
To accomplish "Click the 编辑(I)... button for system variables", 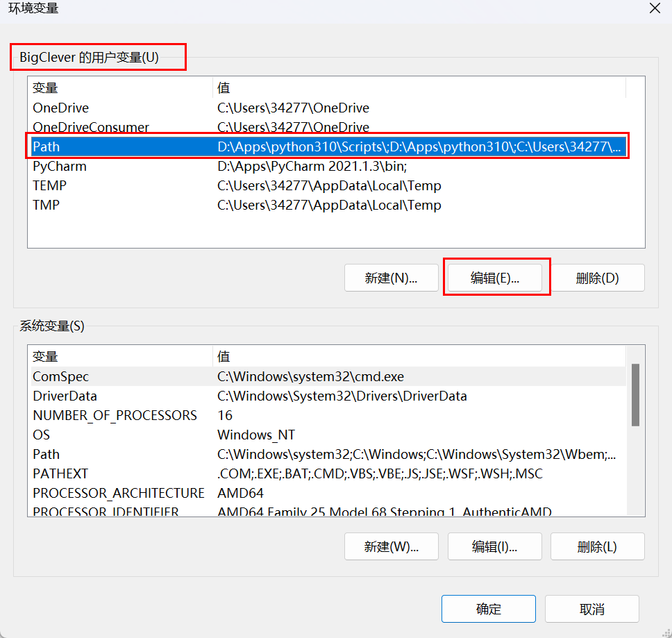I will [x=495, y=546].
